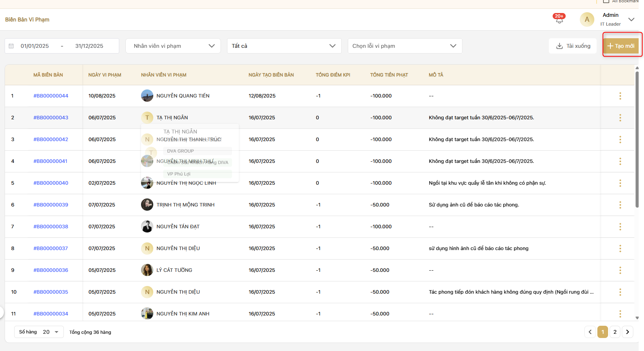Open the notification bell with 20+ badge
Screen dimensions: 644x351
coord(559,19)
